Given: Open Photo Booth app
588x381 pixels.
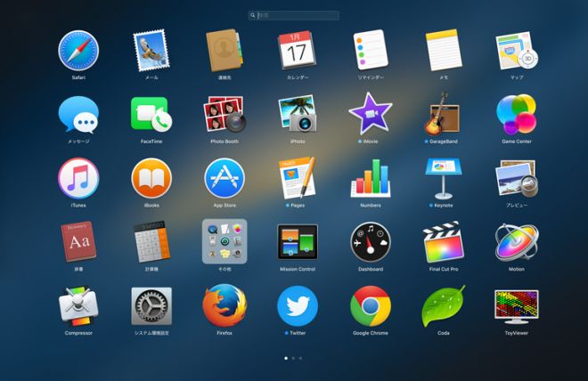Looking at the screenshot, I should 225,115.
